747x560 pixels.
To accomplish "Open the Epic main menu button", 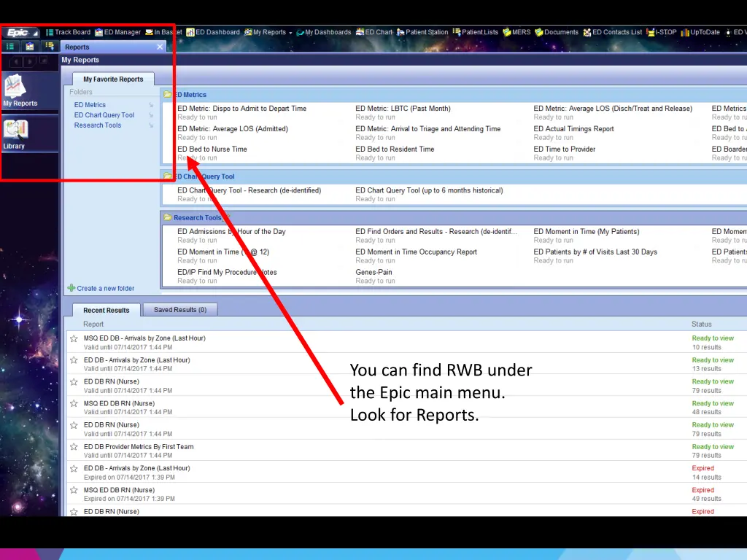I will [21, 32].
